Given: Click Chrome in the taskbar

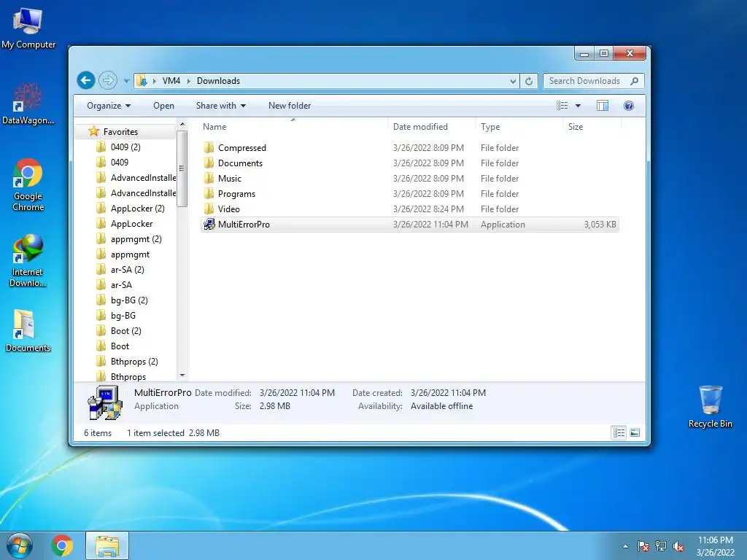Looking at the screenshot, I should tap(62, 545).
